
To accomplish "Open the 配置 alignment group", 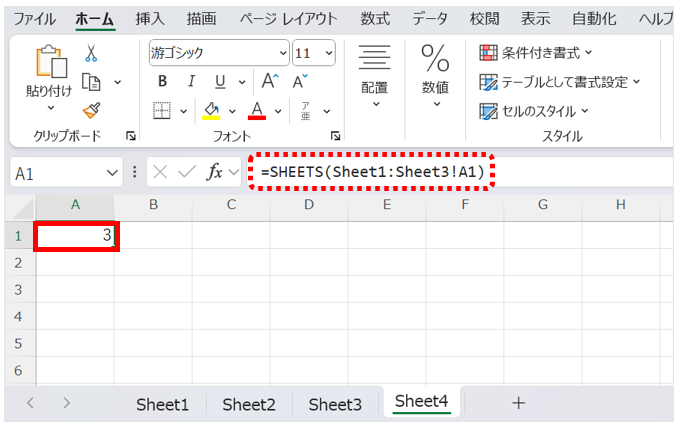I will click(374, 76).
